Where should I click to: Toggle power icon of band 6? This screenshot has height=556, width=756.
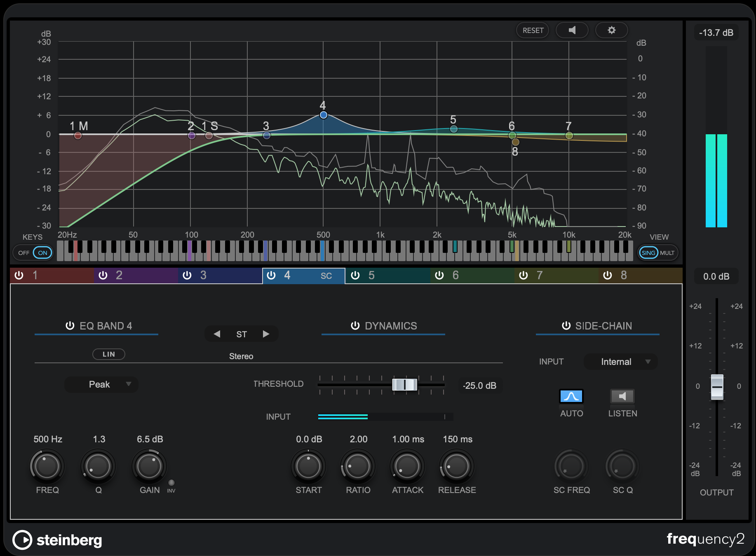pos(439,275)
